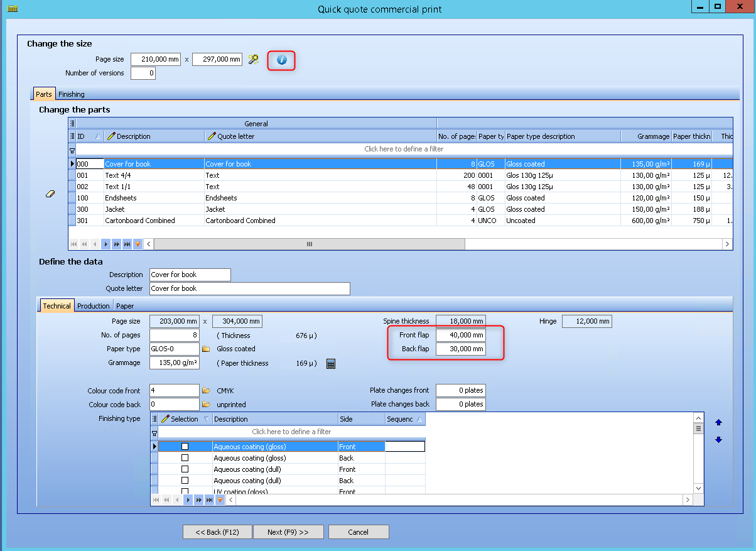Click the Back flap input field

(460, 349)
